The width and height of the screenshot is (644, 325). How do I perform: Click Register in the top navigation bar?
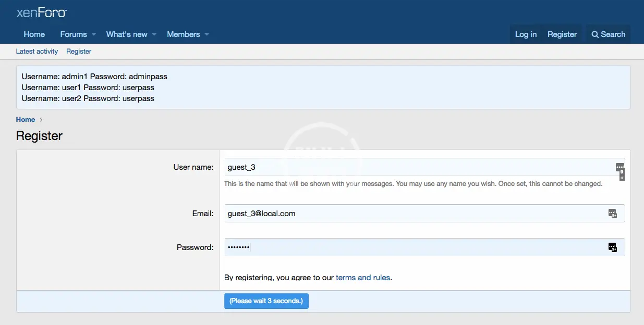coord(562,34)
